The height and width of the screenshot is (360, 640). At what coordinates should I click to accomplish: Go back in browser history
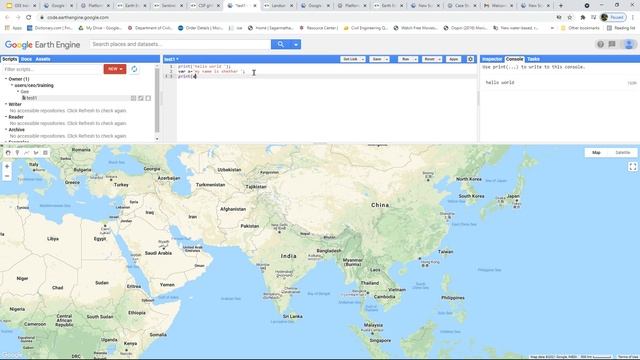(7, 18)
